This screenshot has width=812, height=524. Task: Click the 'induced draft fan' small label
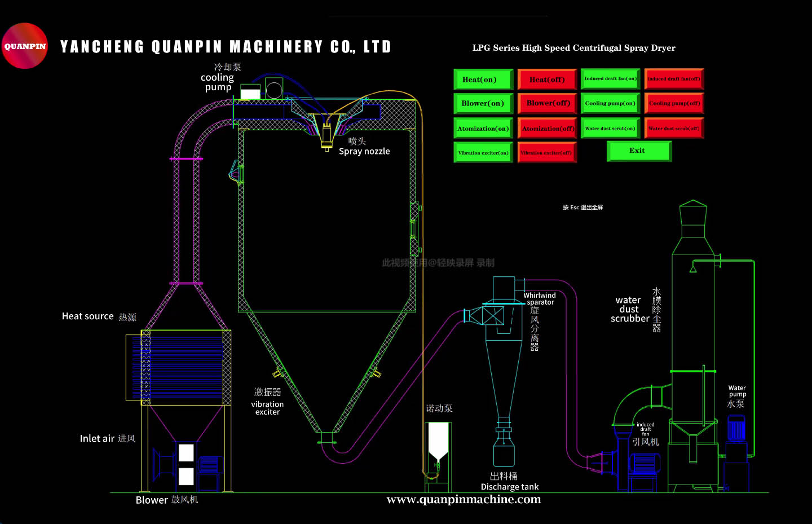pos(646,429)
